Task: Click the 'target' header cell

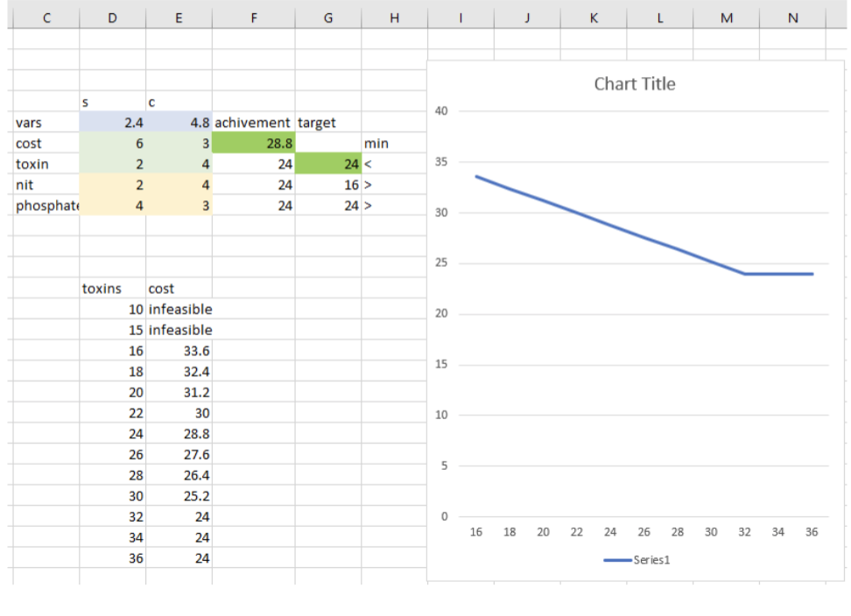Action: (327, 122)
